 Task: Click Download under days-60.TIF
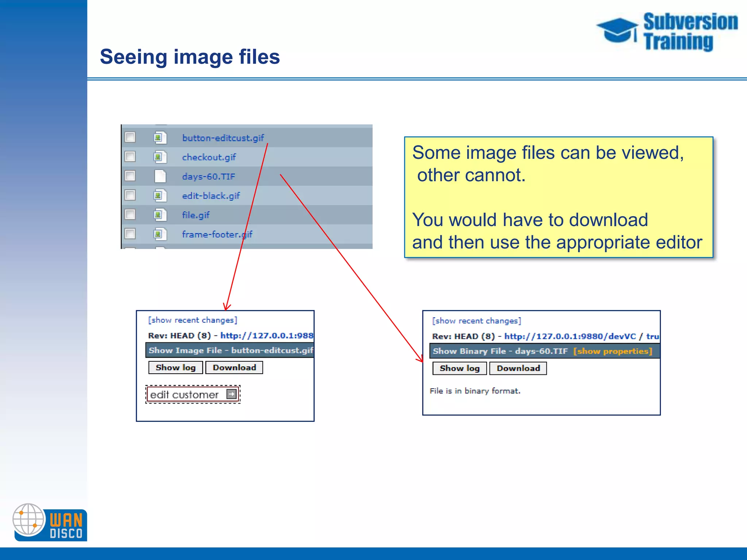pyautogui.click(x=518, y=368)
